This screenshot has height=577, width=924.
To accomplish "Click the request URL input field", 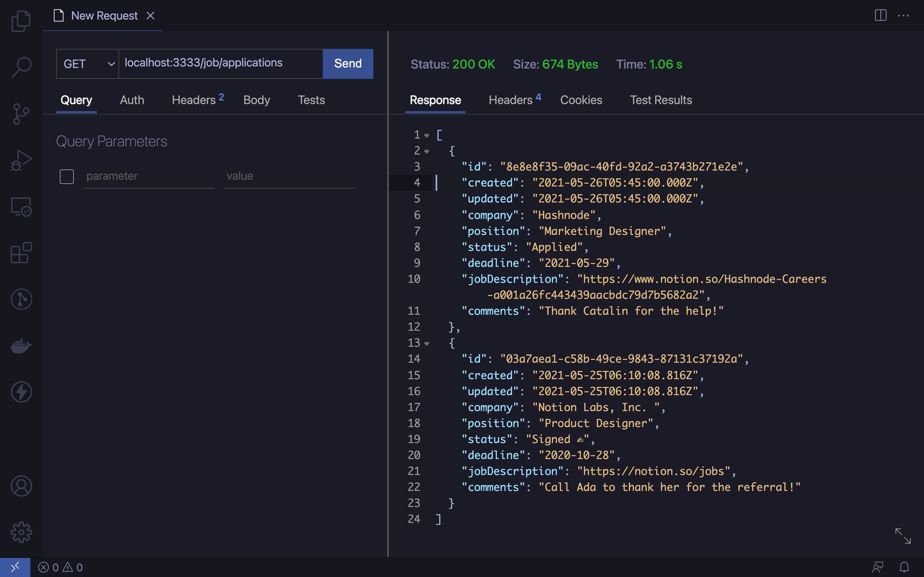I will pyautogui.click(x=220, y=63).
